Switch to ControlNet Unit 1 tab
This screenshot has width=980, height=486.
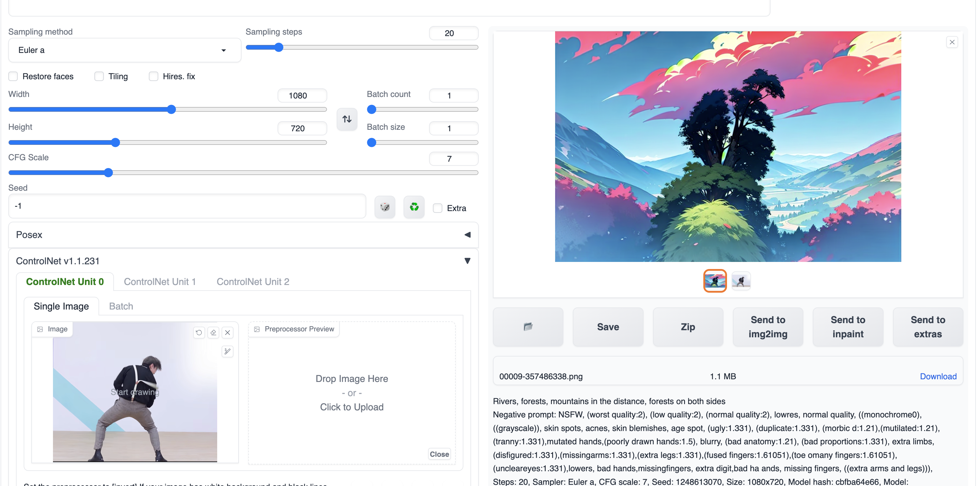click(x=160, y=281)
